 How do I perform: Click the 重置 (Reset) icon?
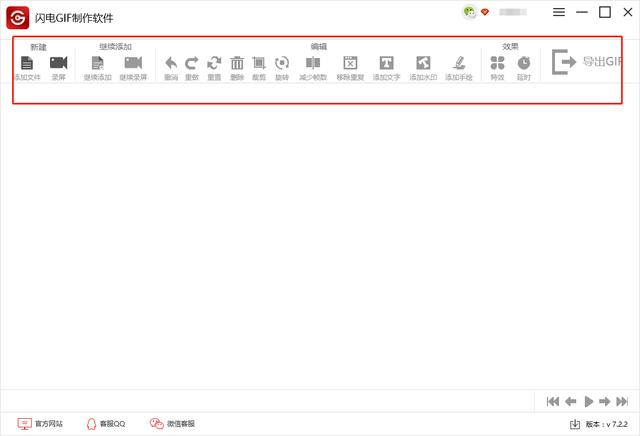point(214,64)
